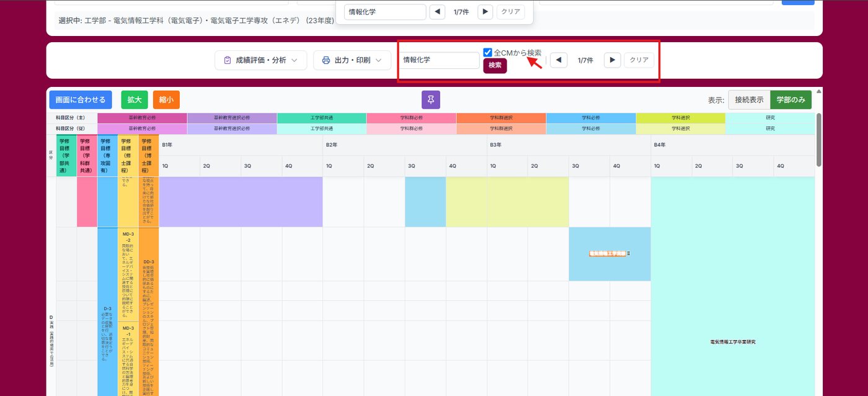The width and height of the screenshot is (868, 396).
Task: Click previous arrow in top search popup
Action: pos(437,12)
